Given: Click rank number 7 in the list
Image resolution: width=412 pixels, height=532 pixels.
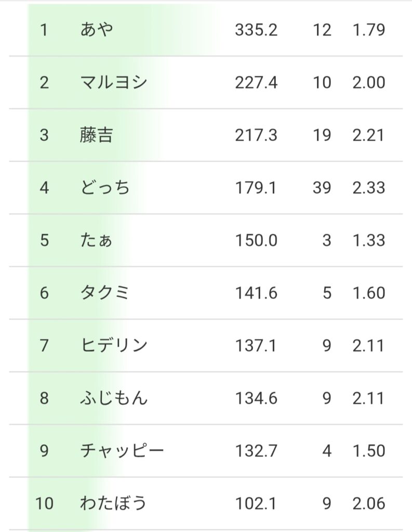Looking at the screenshot, I should point(44,345).
